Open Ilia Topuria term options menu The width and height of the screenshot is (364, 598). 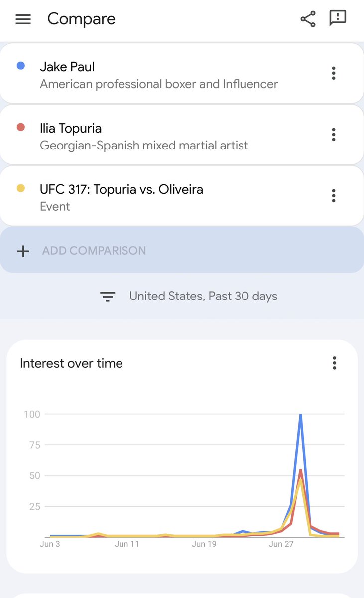334,135
